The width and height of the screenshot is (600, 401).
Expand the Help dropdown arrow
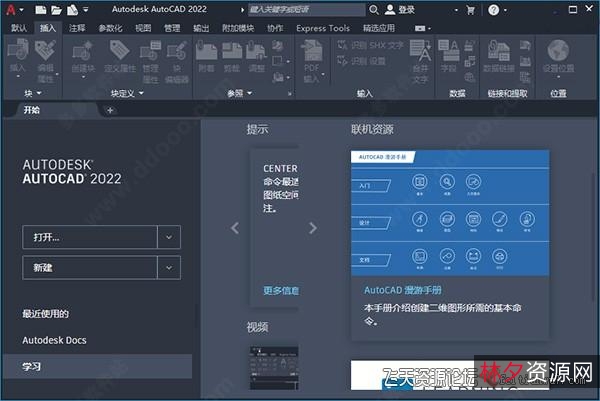[505, 10]
